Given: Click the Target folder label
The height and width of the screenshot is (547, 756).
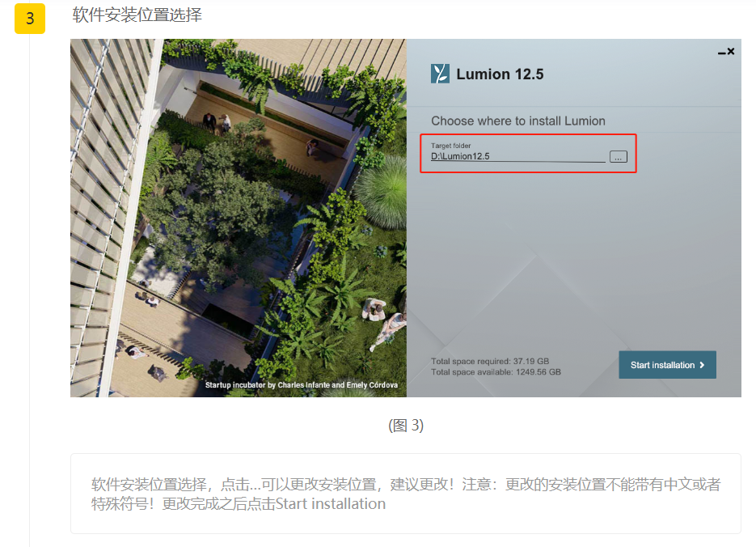Looking at the screenshot, I should click(x=451, y=146).
